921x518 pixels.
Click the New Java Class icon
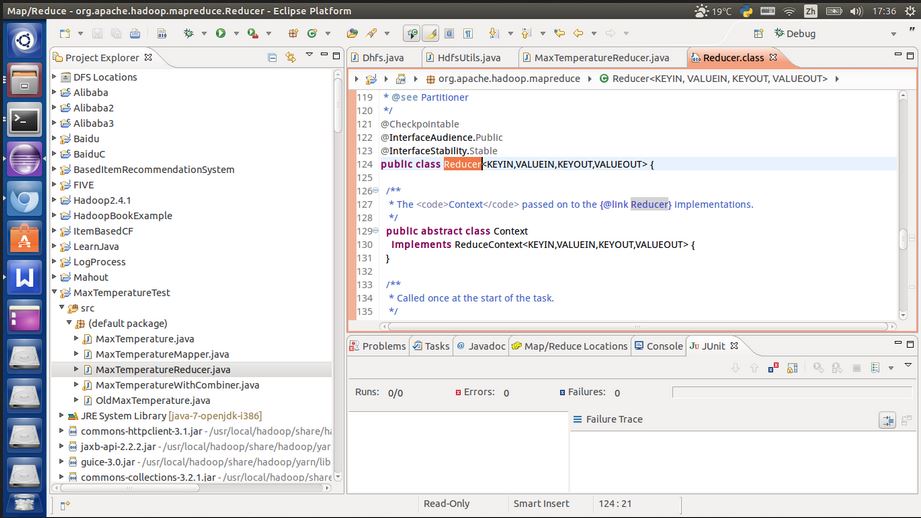pyautogui.click(x=312, y=33)
